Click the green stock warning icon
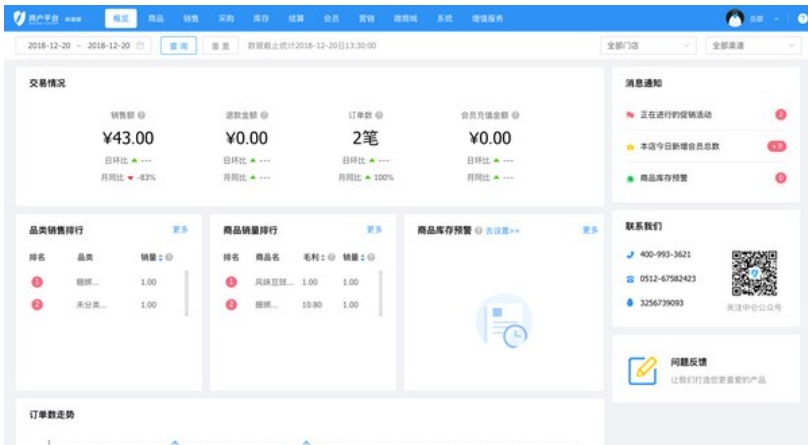 [x=630, y=178]
